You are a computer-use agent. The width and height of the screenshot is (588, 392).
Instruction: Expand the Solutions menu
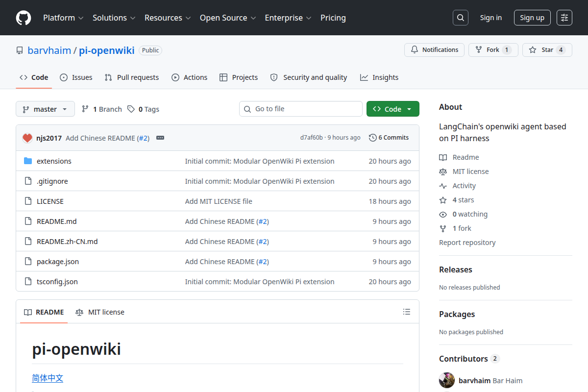click(x=114, y=18)
